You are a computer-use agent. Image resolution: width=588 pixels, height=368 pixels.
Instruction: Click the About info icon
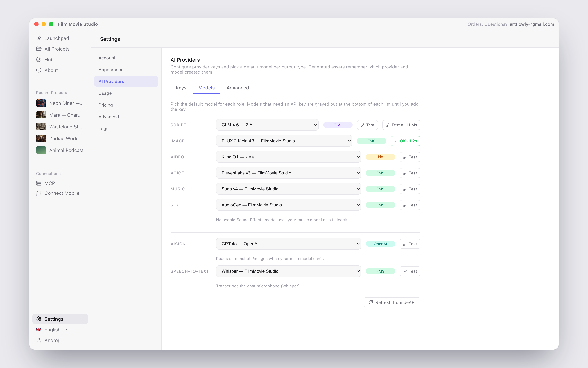[x=39, y=70]
